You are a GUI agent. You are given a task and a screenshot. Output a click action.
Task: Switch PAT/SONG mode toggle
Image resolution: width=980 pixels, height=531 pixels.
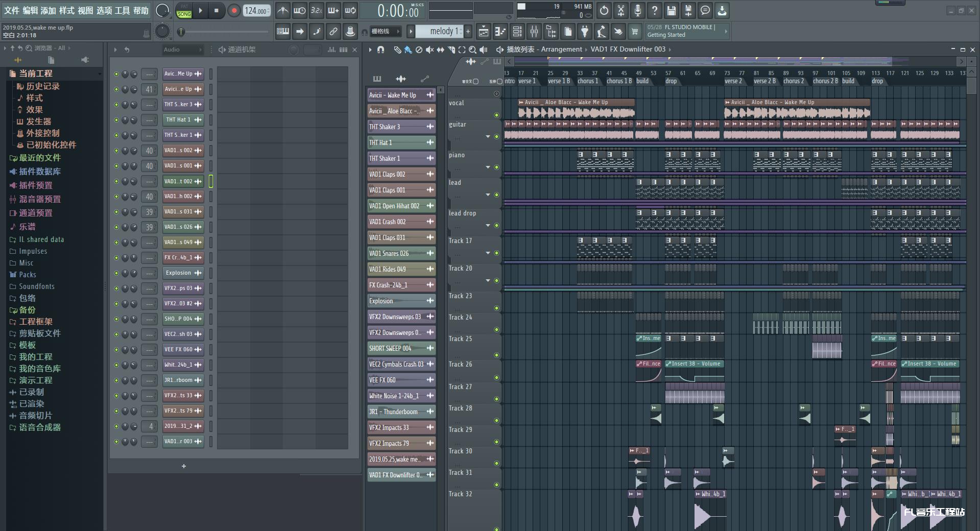coord(184,11)
